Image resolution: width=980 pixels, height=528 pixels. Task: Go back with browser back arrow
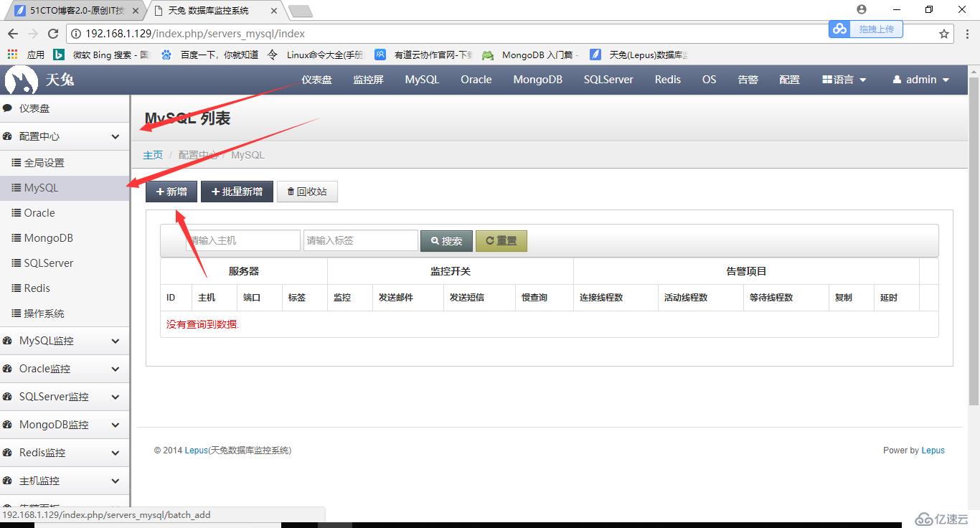[13, 34]
